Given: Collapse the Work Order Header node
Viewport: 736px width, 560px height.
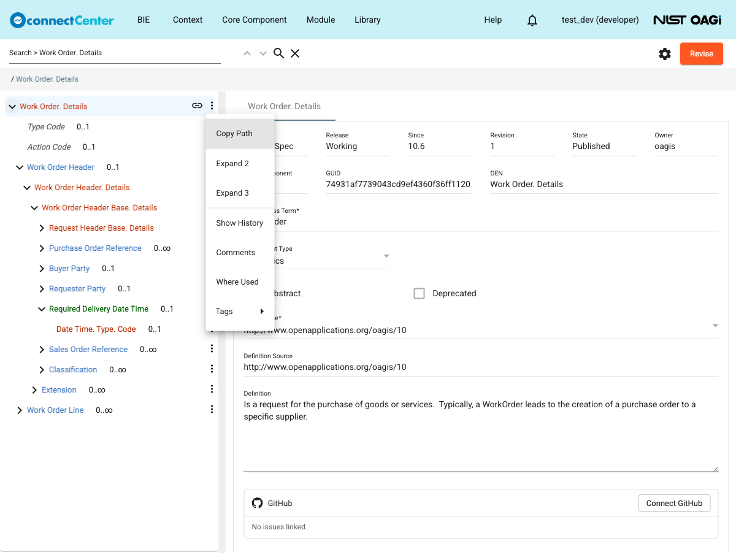Looking at the screenshot, I should click(20, 167).
